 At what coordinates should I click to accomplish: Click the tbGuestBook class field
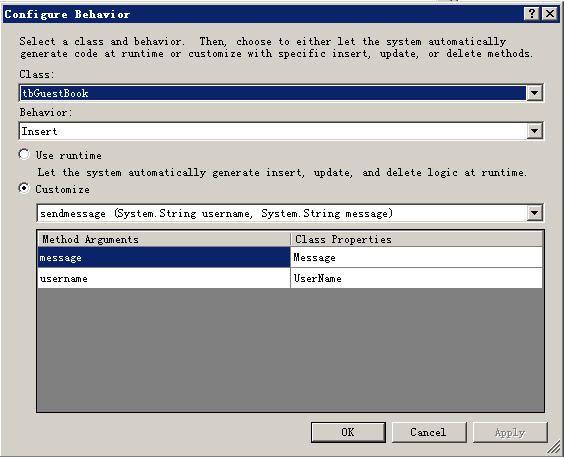coord(273,93)
